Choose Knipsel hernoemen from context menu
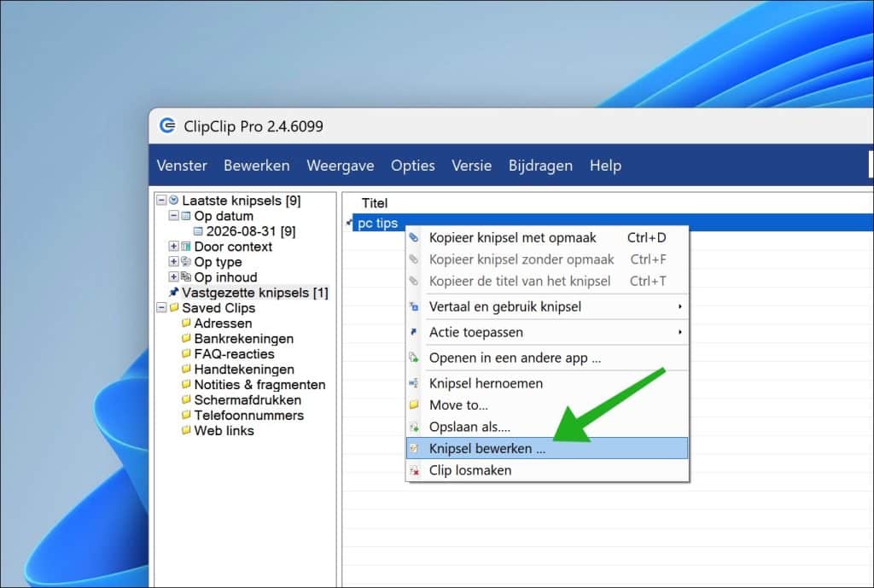This screenshot has height=588, width=874. pos(547,383)
